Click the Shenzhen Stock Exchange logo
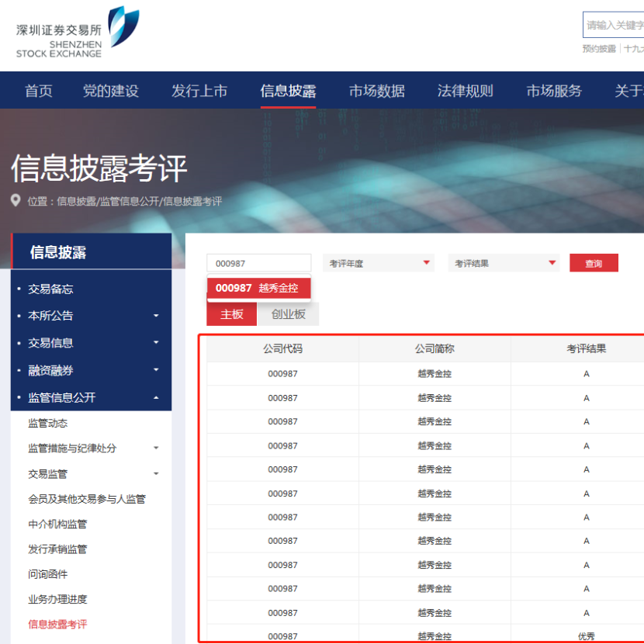This screenshot has height=644, width=644. pos(78,33)
